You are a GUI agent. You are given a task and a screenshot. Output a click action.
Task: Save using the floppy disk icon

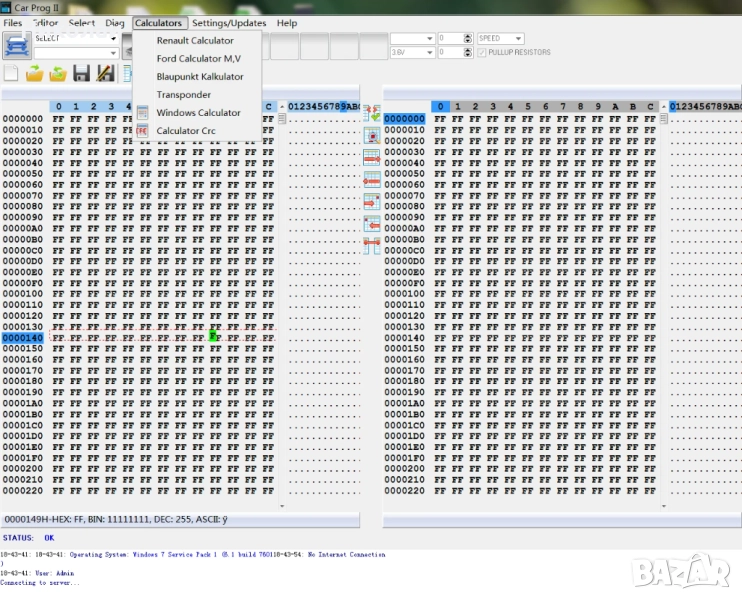(x=81, y=73)
